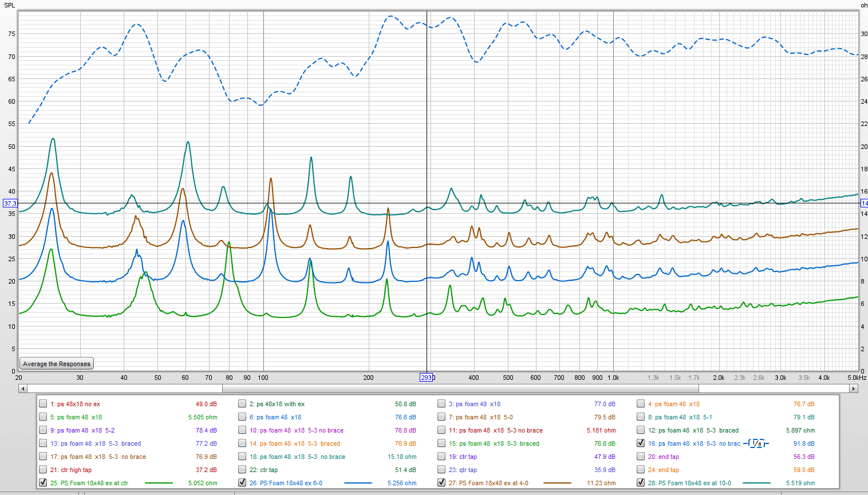Click the brown line swatch of trace 27
Screen dimensions: 868x495
click(x=557, y=483)
